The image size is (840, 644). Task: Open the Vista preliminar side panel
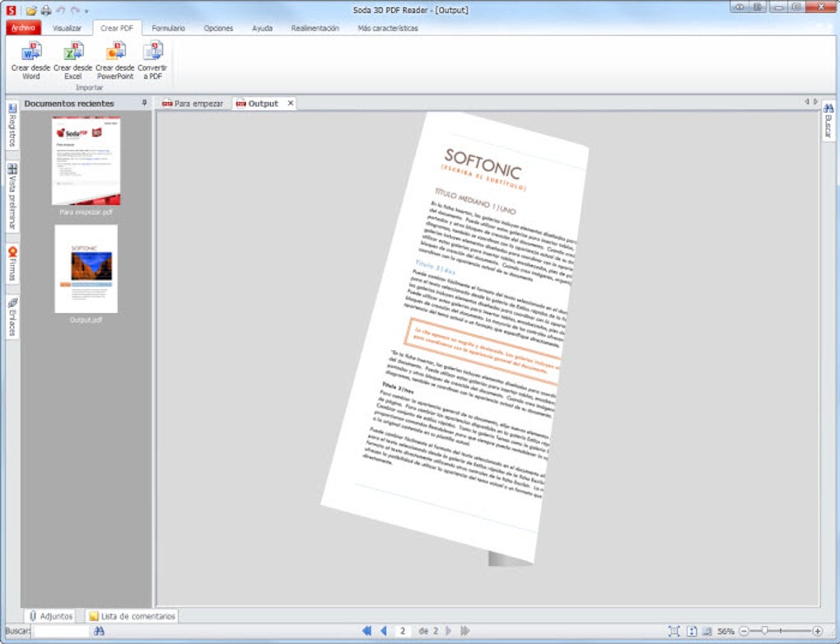point(12,196)
